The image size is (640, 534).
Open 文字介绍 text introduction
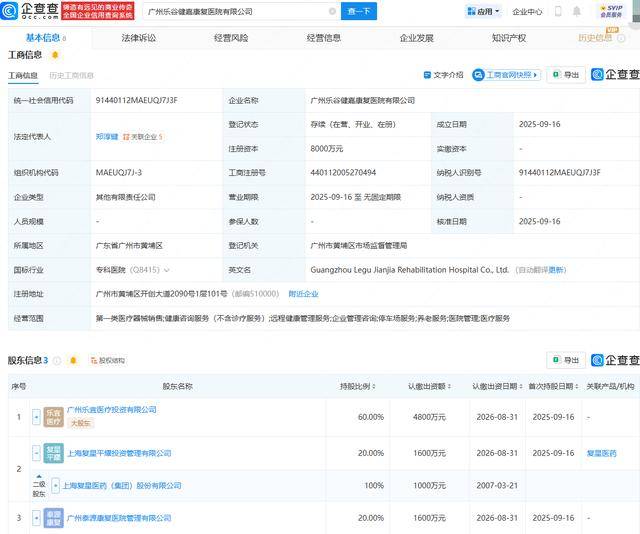pyautogui.click(x=444, y=75)
